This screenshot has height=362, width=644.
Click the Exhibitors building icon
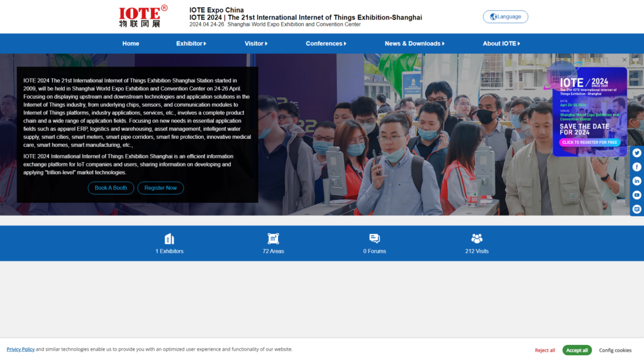click(x=169, y=238)
